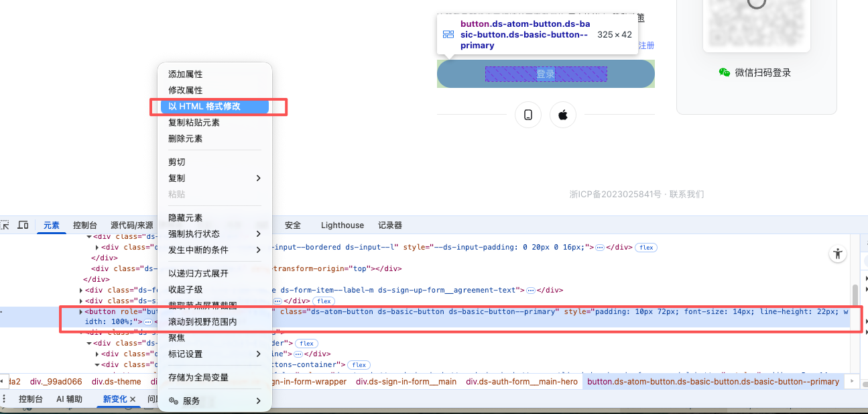The width and height of the screenshot is (868, 414).
Task: Toggle the device toolbar icon
Action: 23,225
